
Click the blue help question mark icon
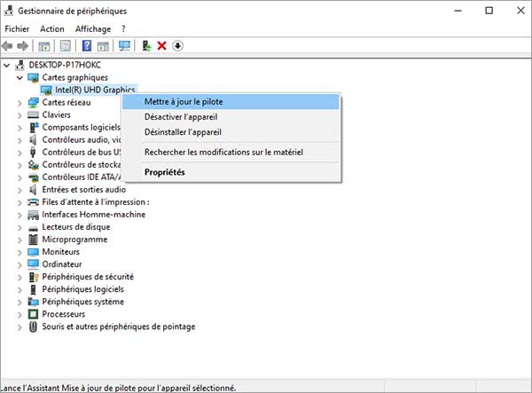point(87,46)
